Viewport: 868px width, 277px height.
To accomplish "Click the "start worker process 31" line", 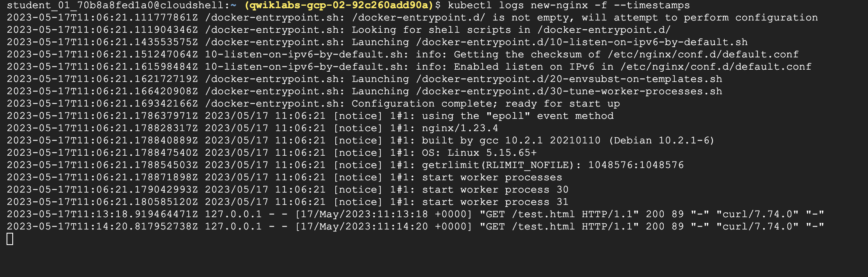I will coord(495,202).
